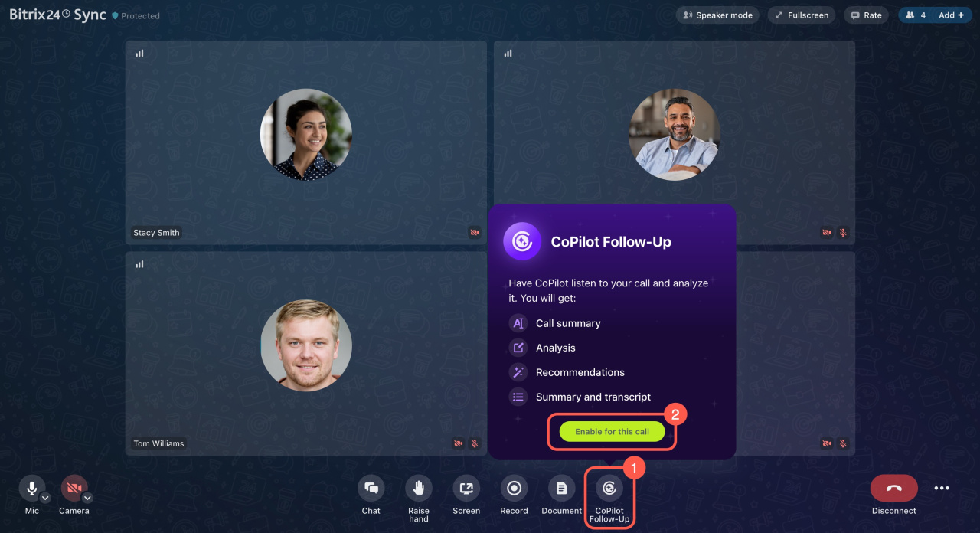Open the Rate call option

[866, 15]
